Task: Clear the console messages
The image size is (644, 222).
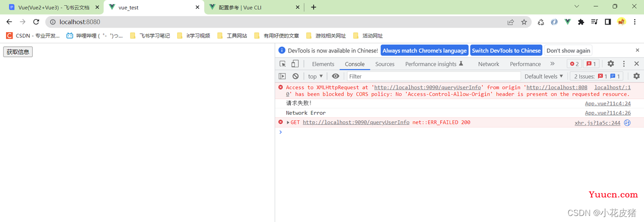Action: 295,76
